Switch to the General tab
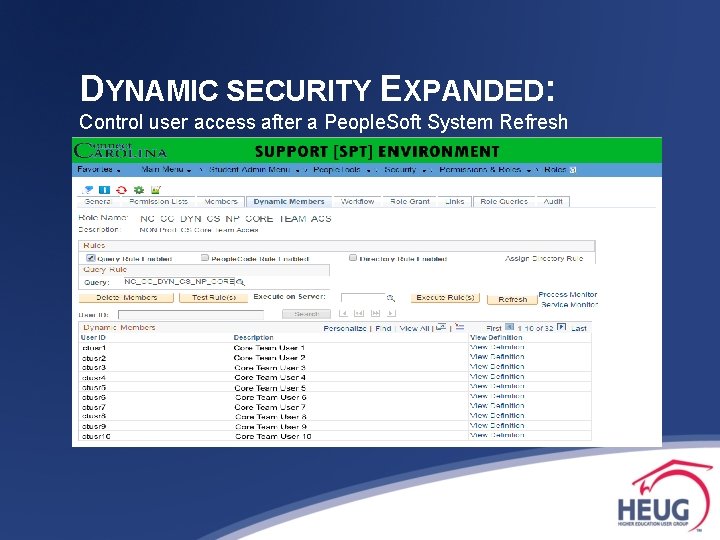The height and width of the screenshot is (540, 720). (x=98, y=202)
